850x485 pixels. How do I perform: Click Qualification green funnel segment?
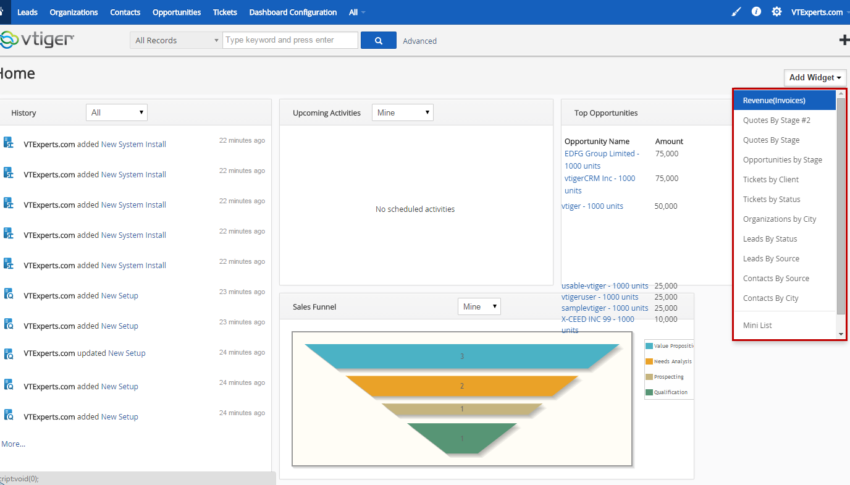(x=462, y=438)
